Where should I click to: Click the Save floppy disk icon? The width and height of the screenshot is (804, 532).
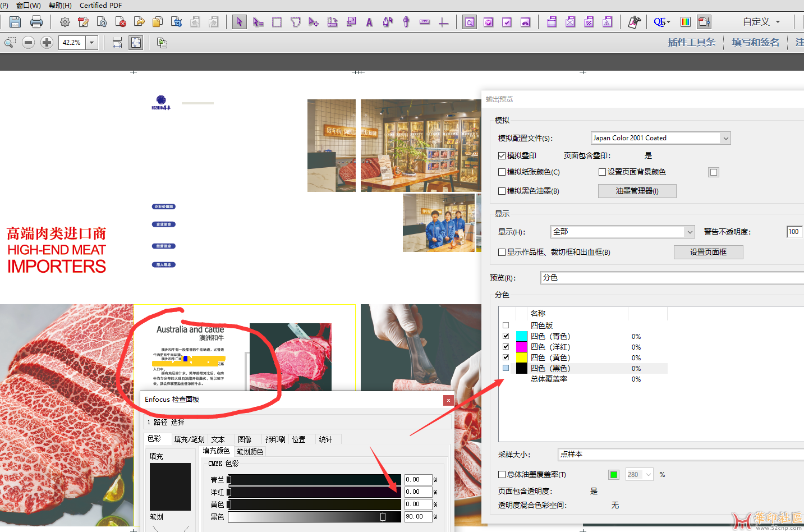point(15,22)
